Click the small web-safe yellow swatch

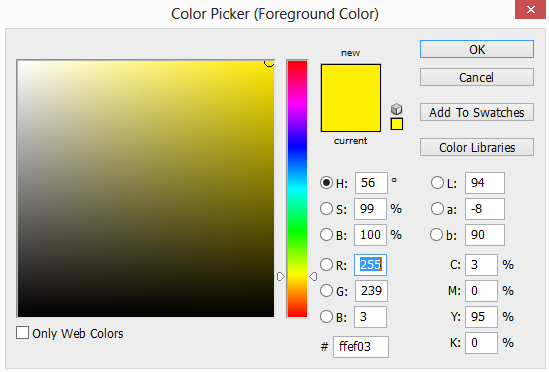(x=397, y=124)
